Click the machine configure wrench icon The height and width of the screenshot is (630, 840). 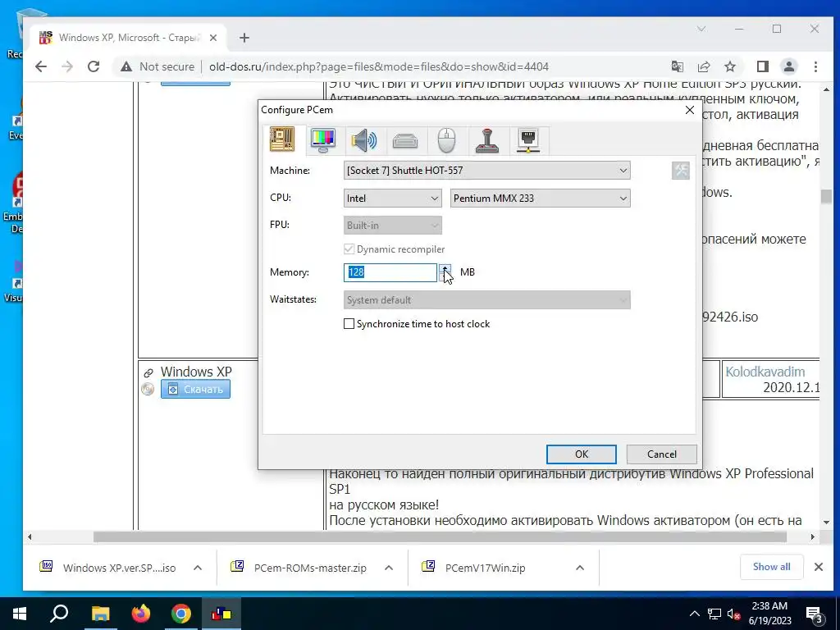pyautogui.click(x=680, y=171)
